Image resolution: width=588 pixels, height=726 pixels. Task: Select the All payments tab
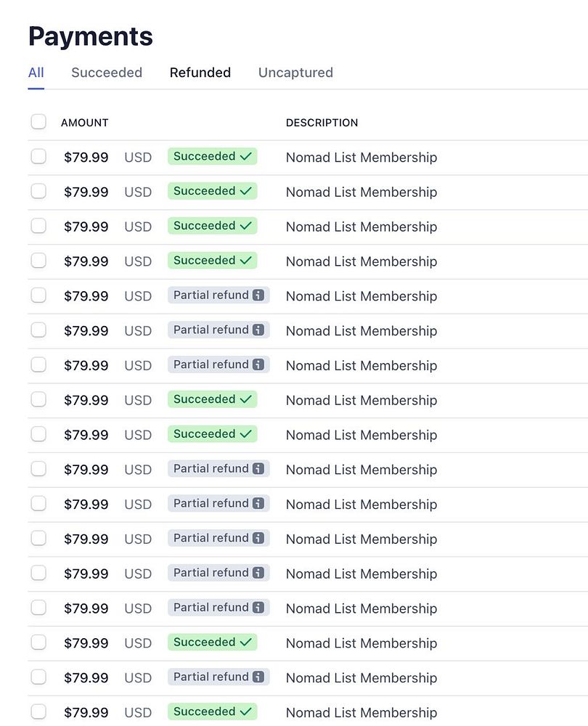coord(36,73)
